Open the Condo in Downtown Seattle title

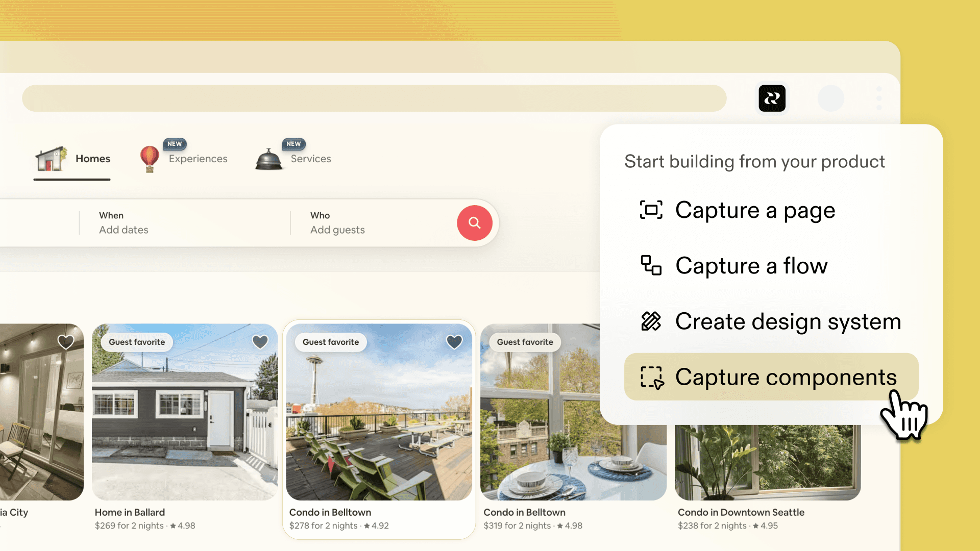pos(741,512)
